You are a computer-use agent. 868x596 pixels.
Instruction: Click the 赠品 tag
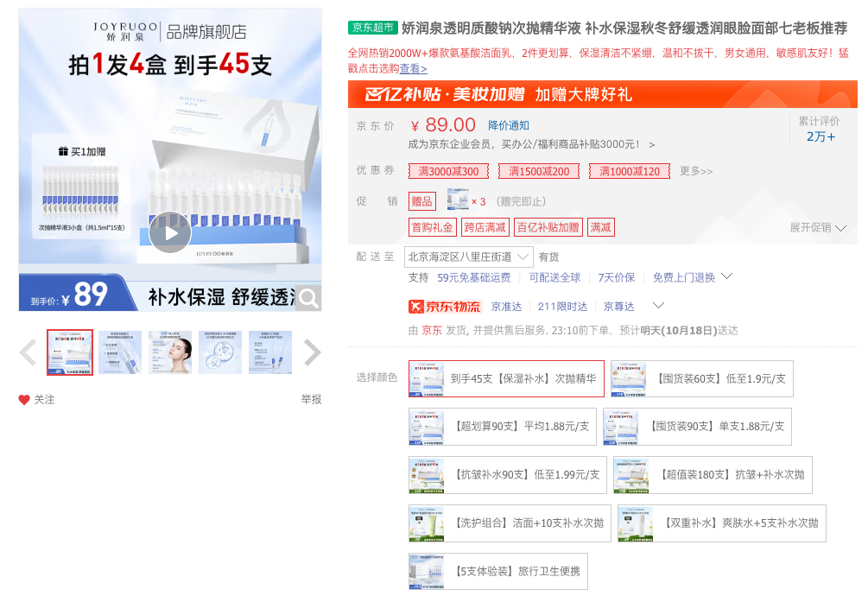421,201
